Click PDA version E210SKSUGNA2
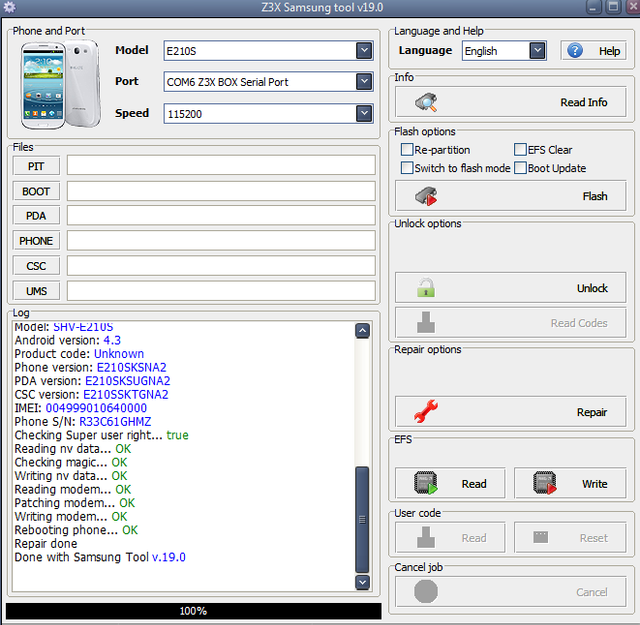 127,381
